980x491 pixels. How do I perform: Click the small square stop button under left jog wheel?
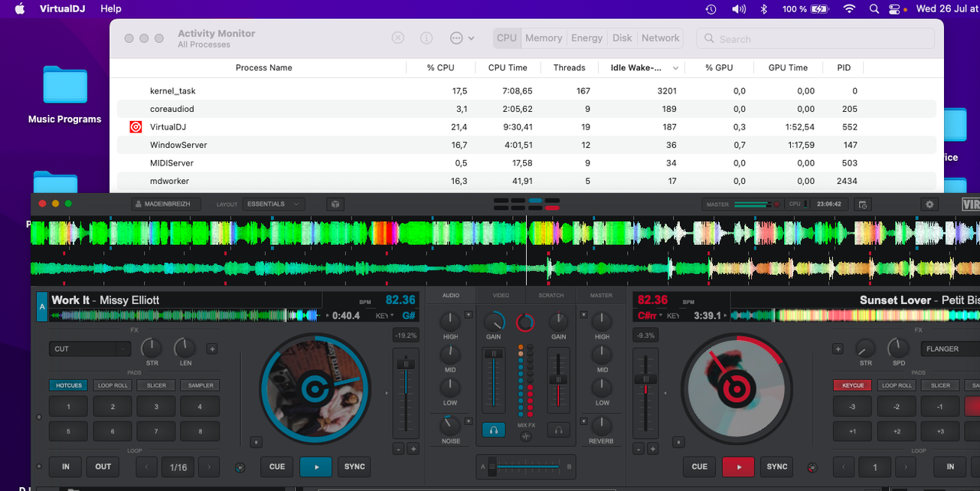pyautogui.click(x=256, y=442)
